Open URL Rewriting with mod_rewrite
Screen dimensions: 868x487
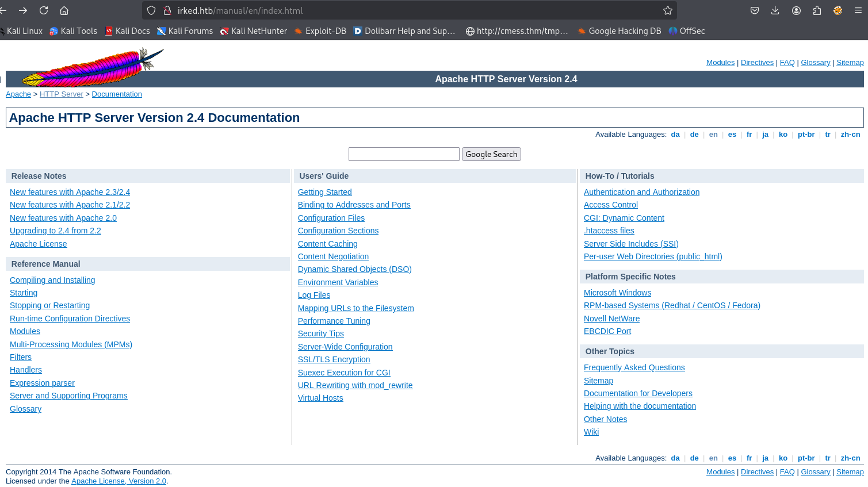(x=355, y=385)
